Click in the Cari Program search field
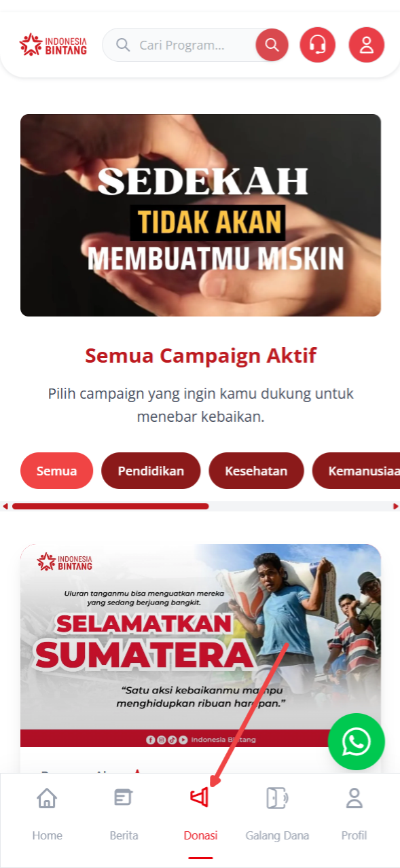The image size is (400, 868). click(182, 46)
